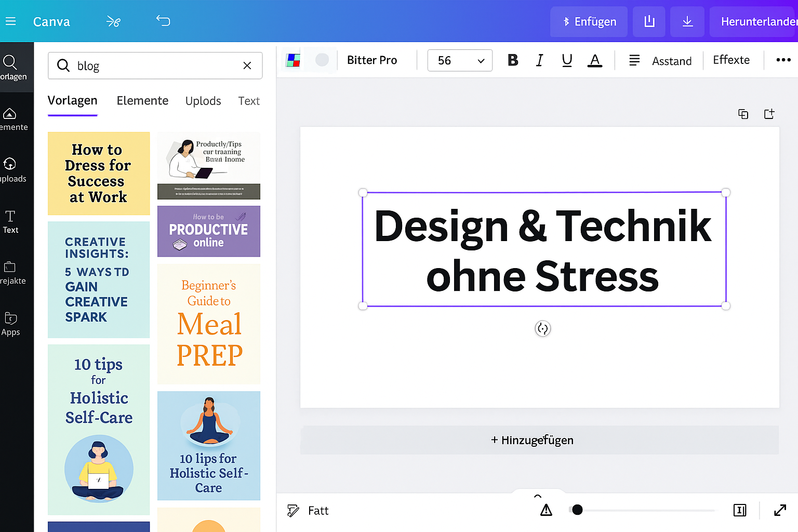
Task: Click the rotate handle below the text box
Action: [543, 328]
